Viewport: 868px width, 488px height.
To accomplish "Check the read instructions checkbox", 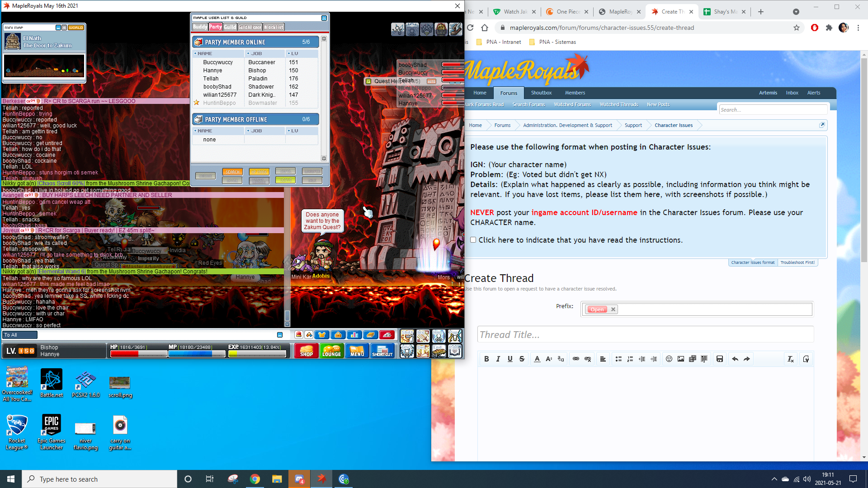I will tap(473, 240).
